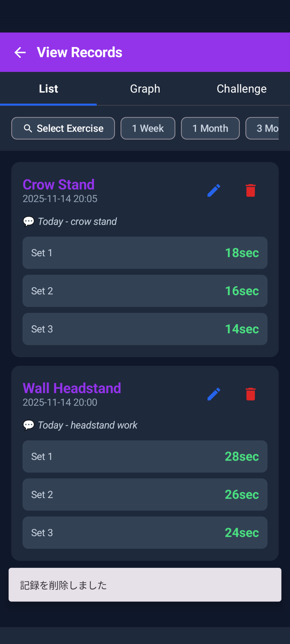Tap the record deleted snackbar message
Image resolution: width=290 pixels, height=644 pixels.
145,585
